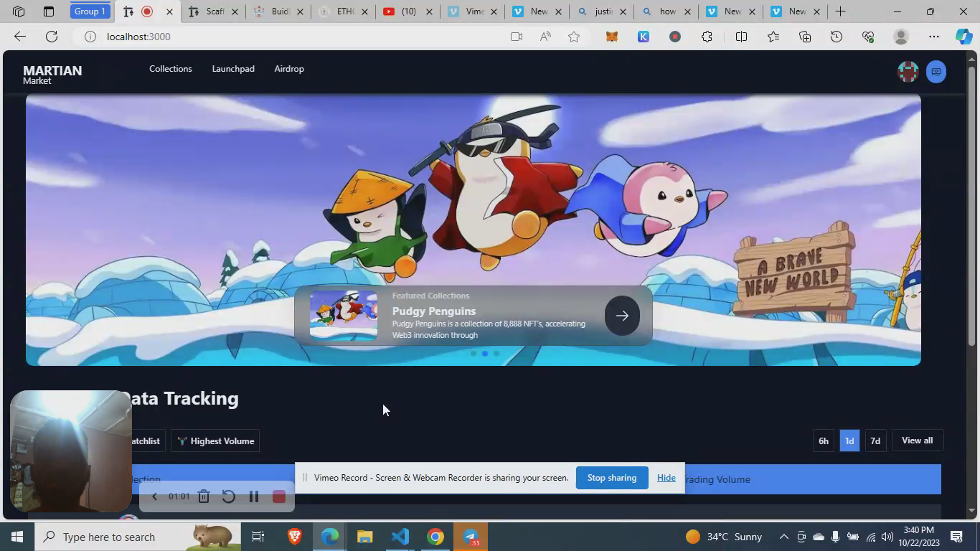Select the 1d time range

coord(849,441)
